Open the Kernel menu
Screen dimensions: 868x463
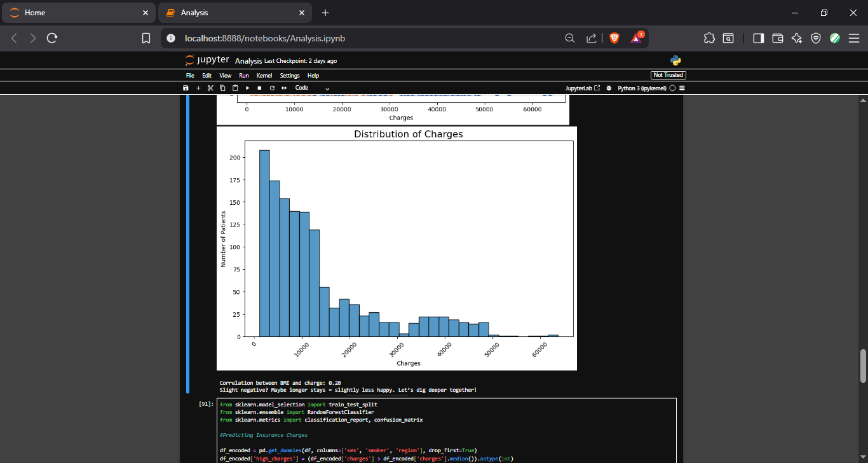pos(264,75)
